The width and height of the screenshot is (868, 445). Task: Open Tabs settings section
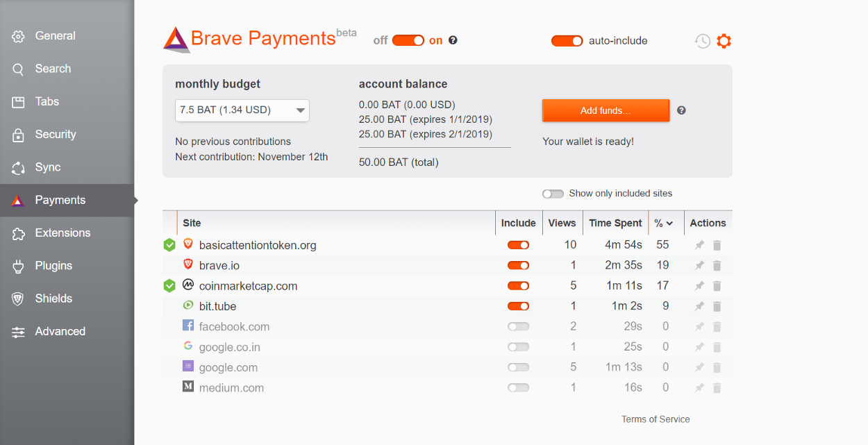(67, 101)
